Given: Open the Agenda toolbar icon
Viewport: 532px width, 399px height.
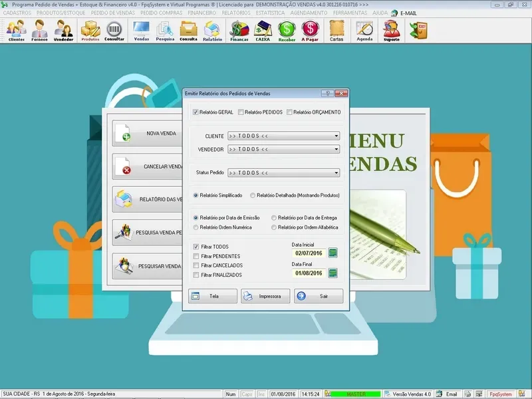Looking at the screenshot, I should point(364,31).
